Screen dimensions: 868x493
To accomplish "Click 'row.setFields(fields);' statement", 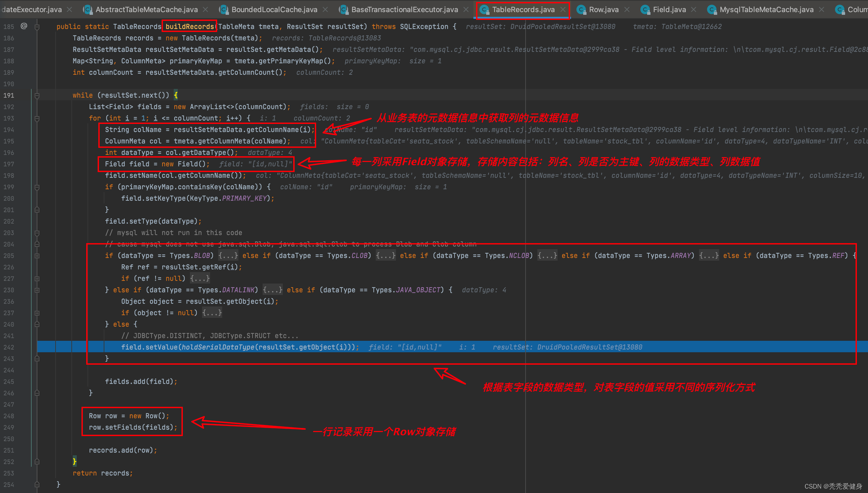I will click(x=133, y=427).
